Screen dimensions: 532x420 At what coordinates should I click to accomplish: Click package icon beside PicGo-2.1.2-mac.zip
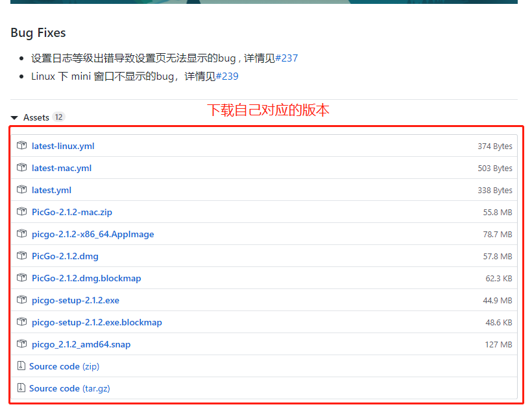(x=21, y=211)
